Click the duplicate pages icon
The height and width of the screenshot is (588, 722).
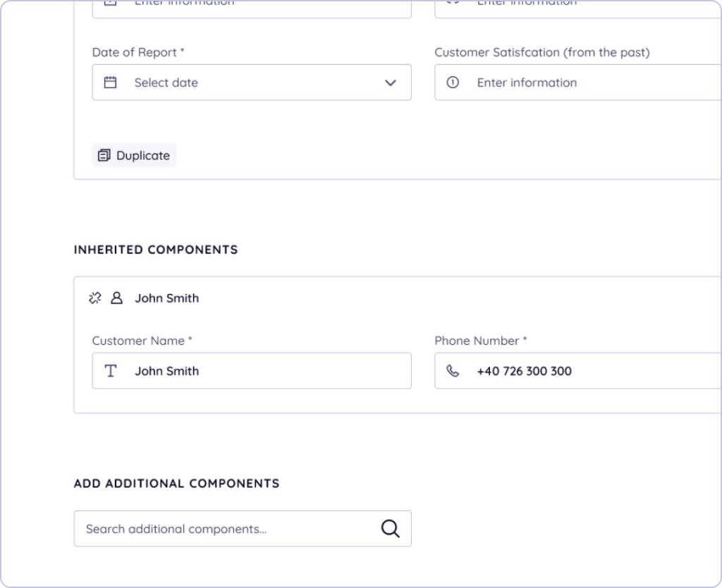click(104, 156)
